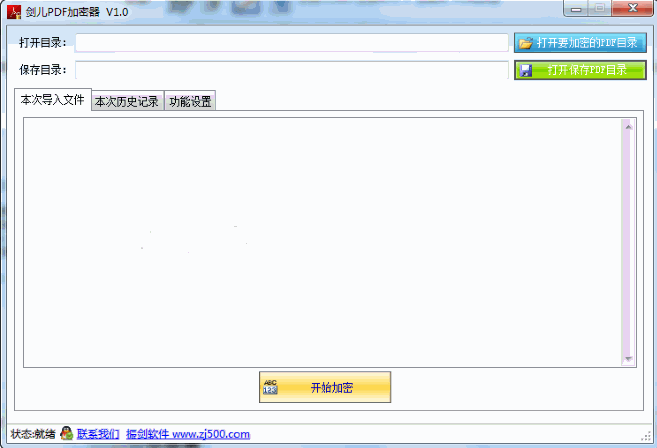The width and height of the screenshot is (657, 448).
Task: Open the 打开要加密的PDF目录 button
Action: (580, 43)
